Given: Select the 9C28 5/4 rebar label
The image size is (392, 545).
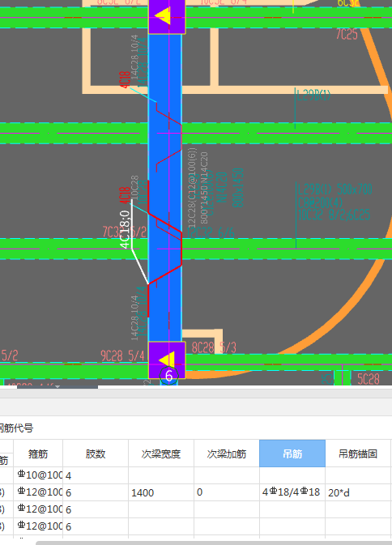Looking at the screenshot, I should [x=122, y=356].
